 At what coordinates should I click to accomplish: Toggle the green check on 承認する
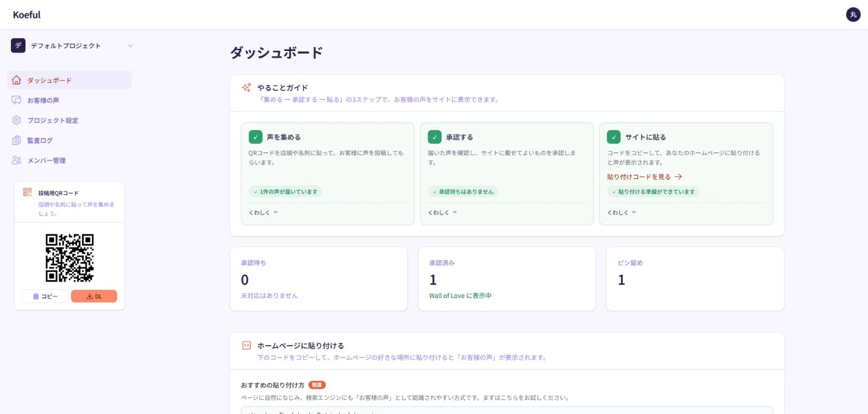[435, 137]
